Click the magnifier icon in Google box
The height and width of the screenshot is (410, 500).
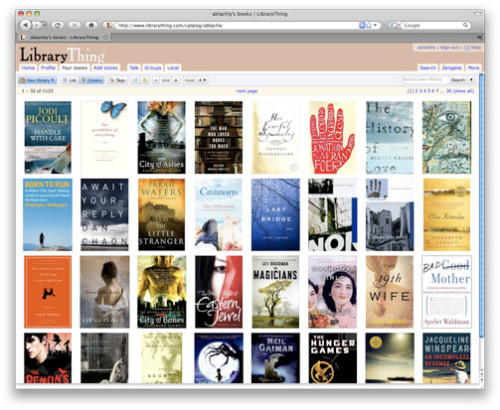point(465,25)
